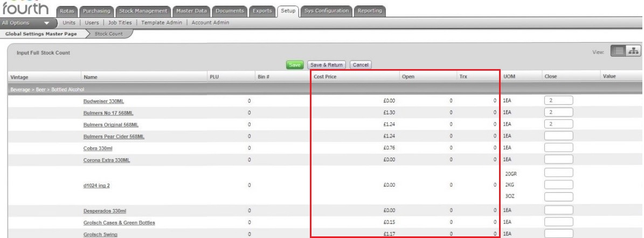This screenshot has width=644, height=238.
Task: Click Close field for Budweiser 330ML
Action: (558, 100)
